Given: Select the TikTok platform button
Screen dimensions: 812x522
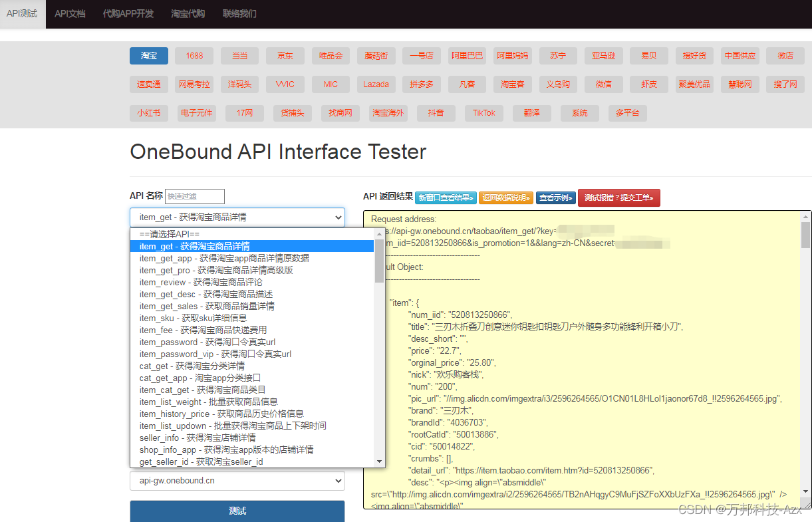Looking at the screenshot, I should pos(484,113).
